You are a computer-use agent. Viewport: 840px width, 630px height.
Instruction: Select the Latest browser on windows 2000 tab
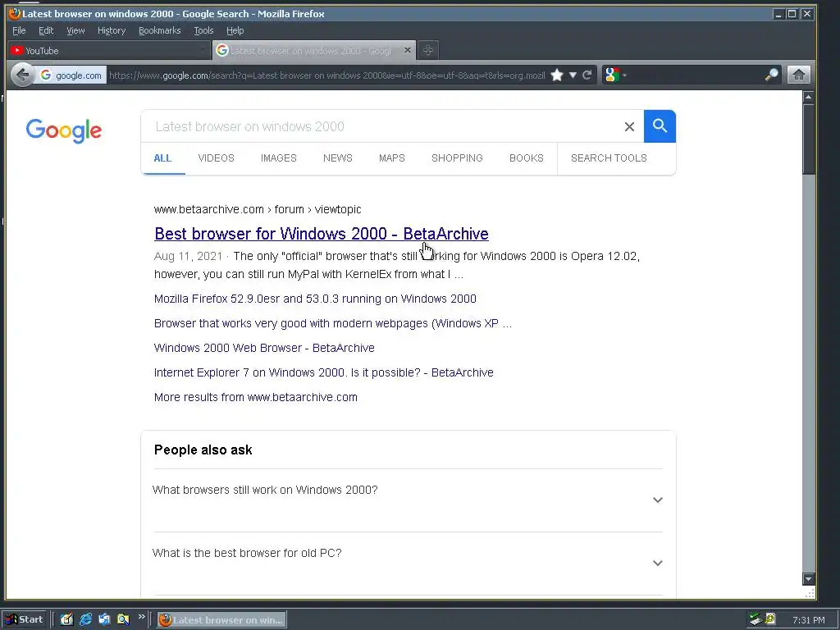[313, 50]
